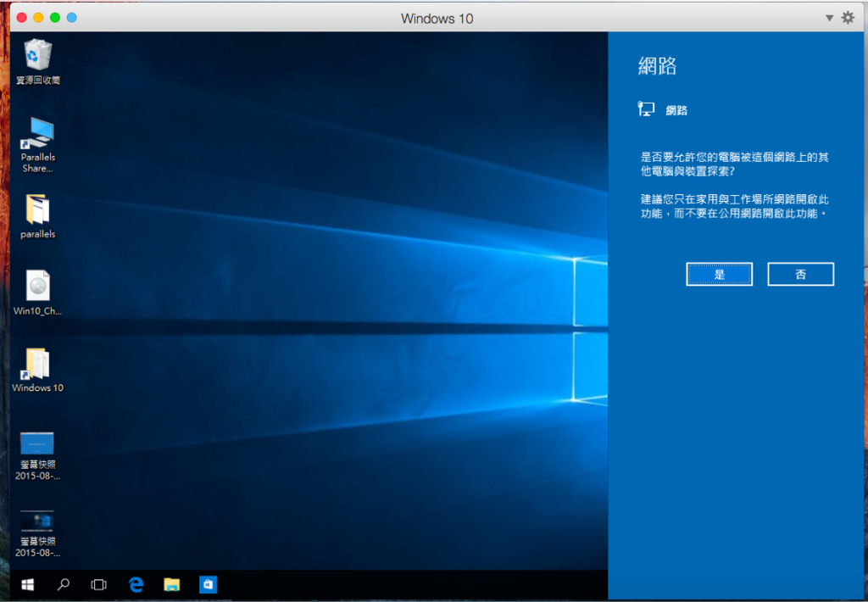Image resolution: width=868 pixels, height=602 pixels.
Task: Expand the Parallels title bar dropdown arrow
Action: pos(829,18)
